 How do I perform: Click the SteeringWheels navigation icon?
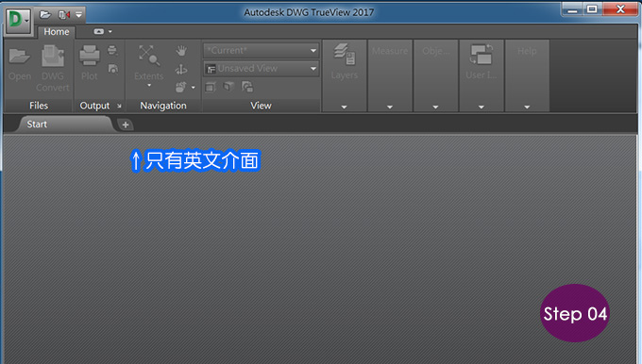(x=180, y=87)
